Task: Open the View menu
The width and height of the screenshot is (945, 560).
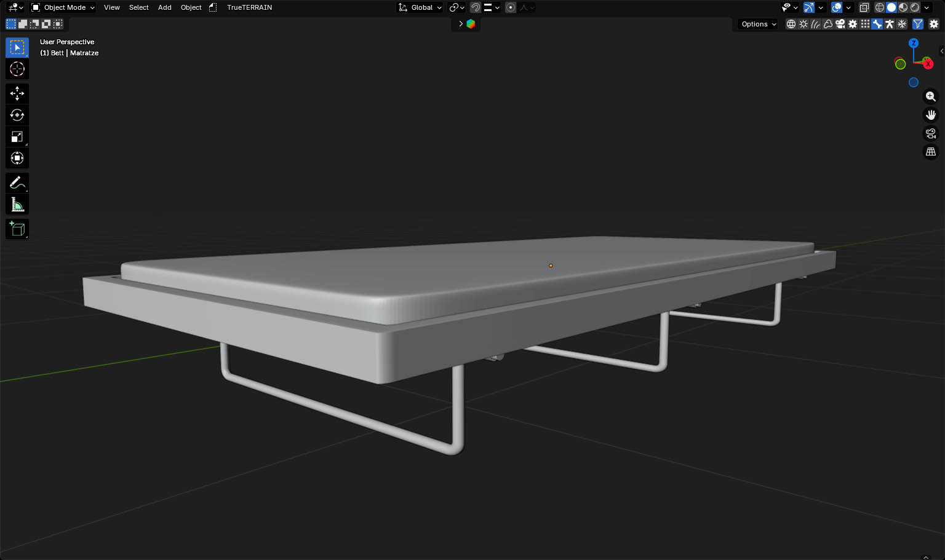Action: point(112,7)
